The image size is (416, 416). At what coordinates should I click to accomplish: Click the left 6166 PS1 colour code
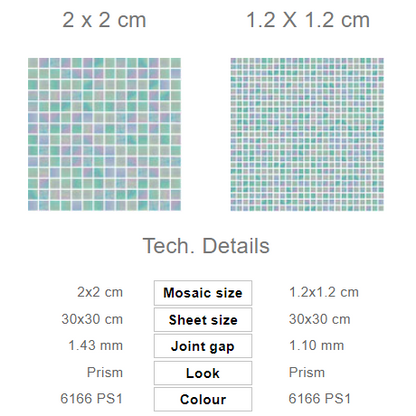coord(92,398)
